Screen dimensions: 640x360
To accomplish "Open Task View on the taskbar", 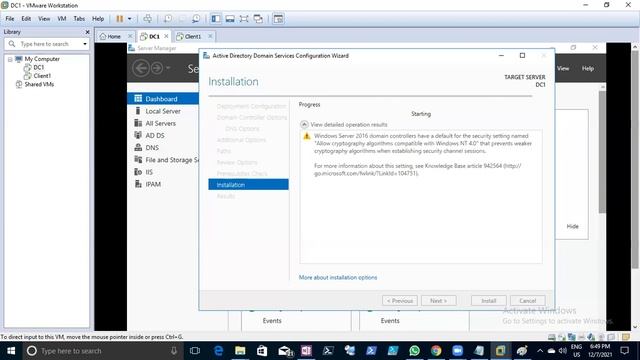I will [195, 351].
